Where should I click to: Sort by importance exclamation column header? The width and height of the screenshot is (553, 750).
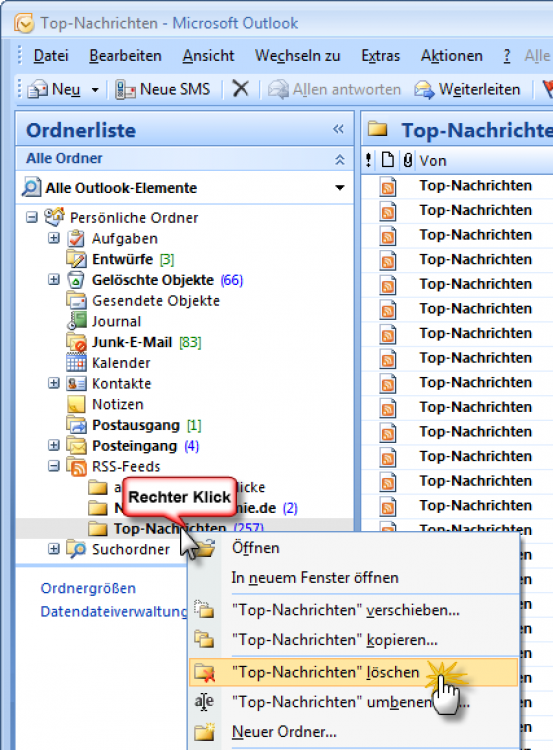coord(368,160)
